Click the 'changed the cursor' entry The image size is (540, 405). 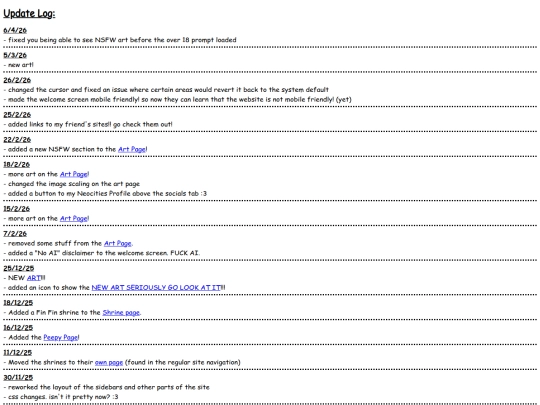tap(166, 90)
